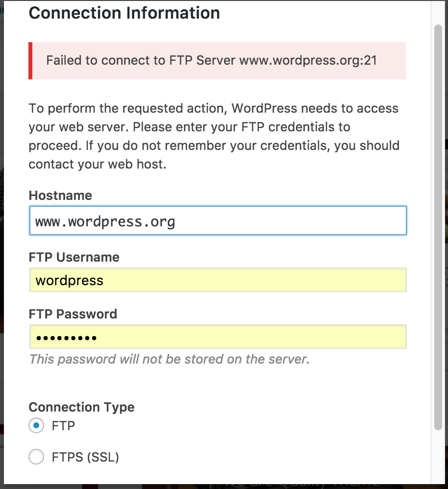The height and width of the screenshot is (489, 448).
Task: Focus the FTP Username field
Action: coord(218,280)
